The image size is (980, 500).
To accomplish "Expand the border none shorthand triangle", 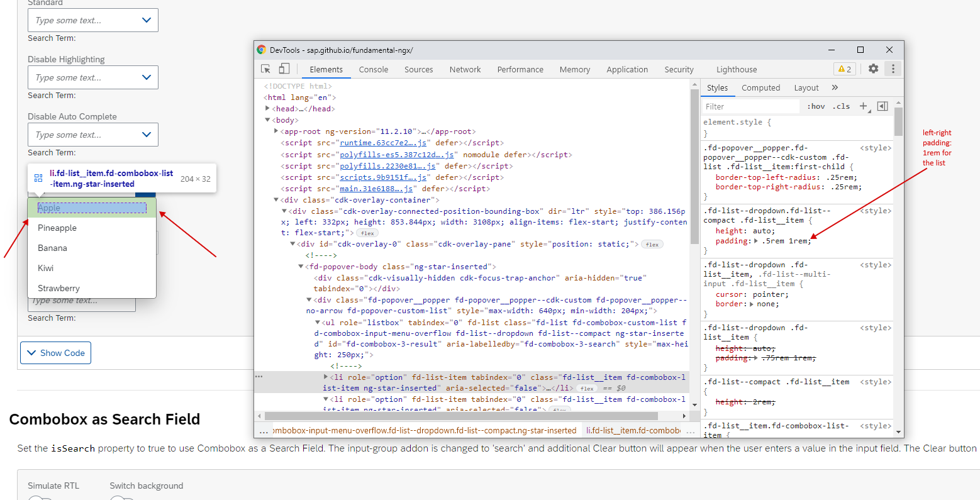I will [751, 304].
